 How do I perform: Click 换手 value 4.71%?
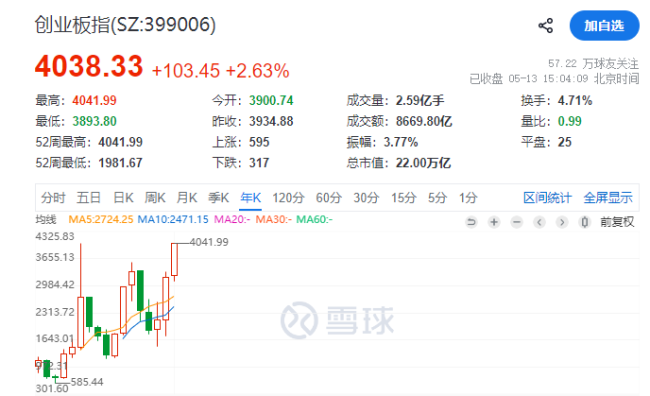[x=575, y=100]
